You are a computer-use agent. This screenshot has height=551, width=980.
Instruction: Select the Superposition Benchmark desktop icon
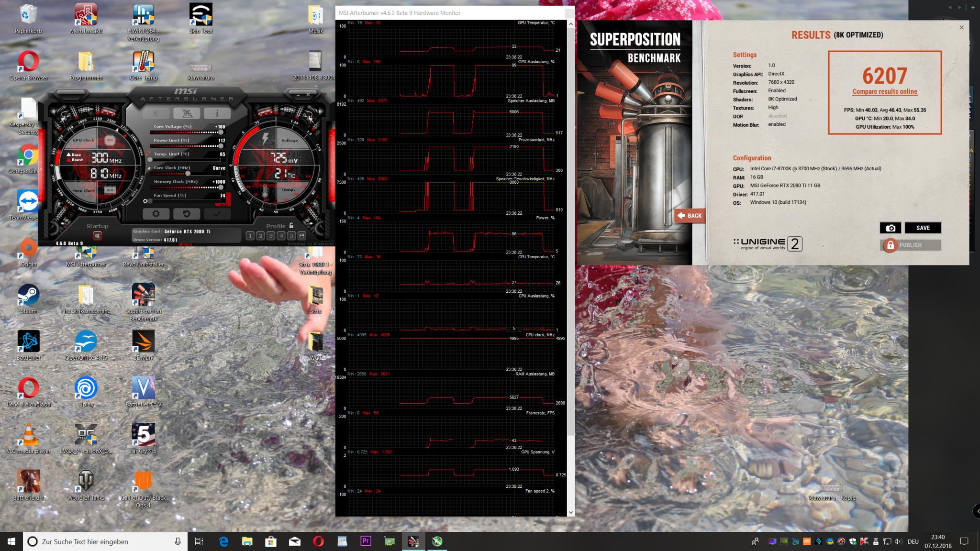(x=144, y=303)
